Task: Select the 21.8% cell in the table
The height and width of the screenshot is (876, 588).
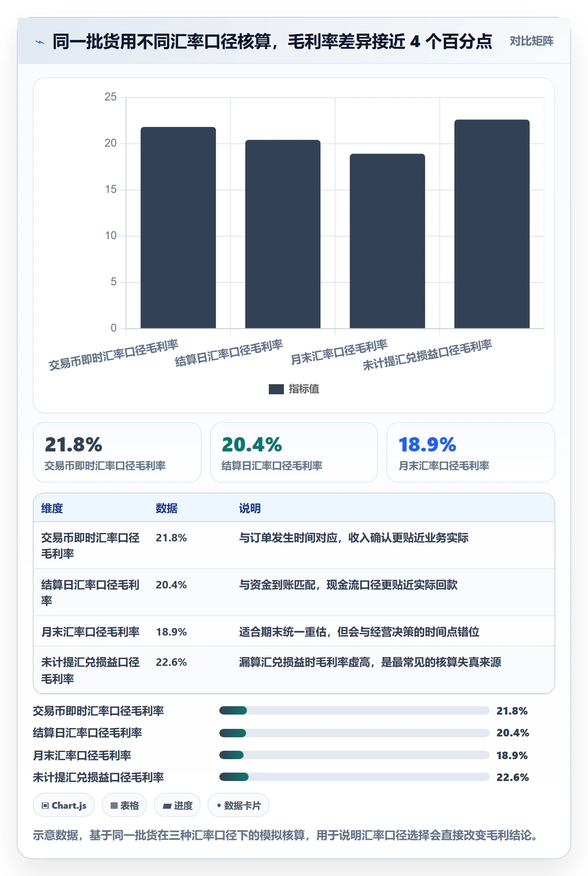Action: point(171,538)
